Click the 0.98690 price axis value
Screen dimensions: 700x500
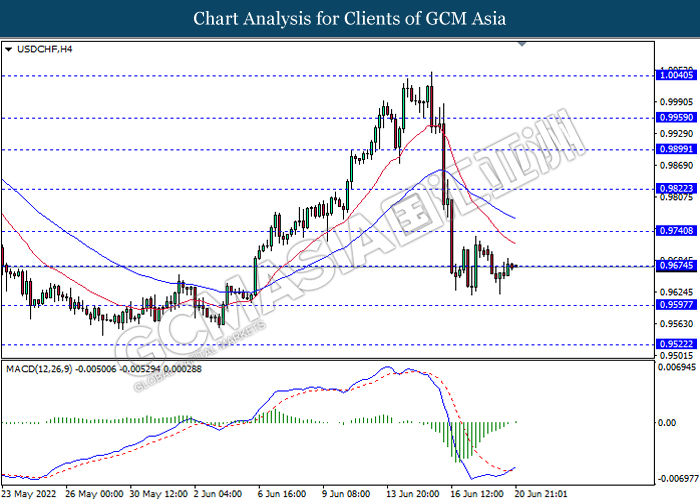pyautogui.click(x=676, y=166)
